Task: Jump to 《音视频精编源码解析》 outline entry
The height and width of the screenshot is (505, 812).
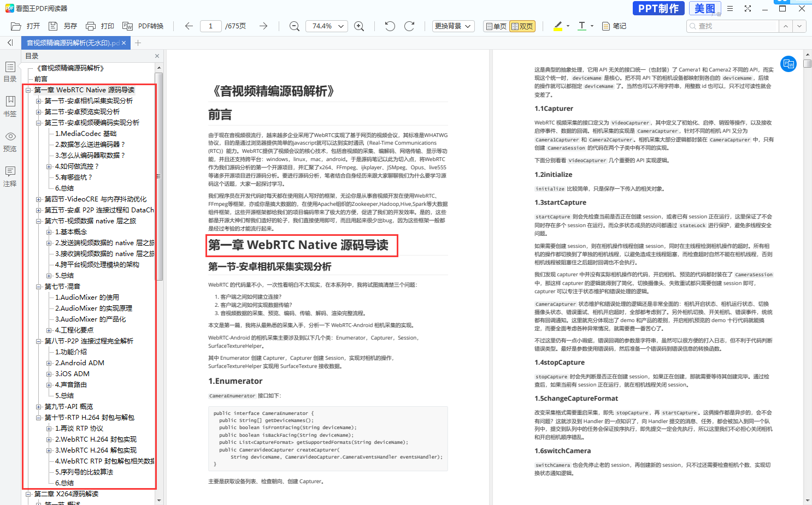Action: click(x=70, y=68)
